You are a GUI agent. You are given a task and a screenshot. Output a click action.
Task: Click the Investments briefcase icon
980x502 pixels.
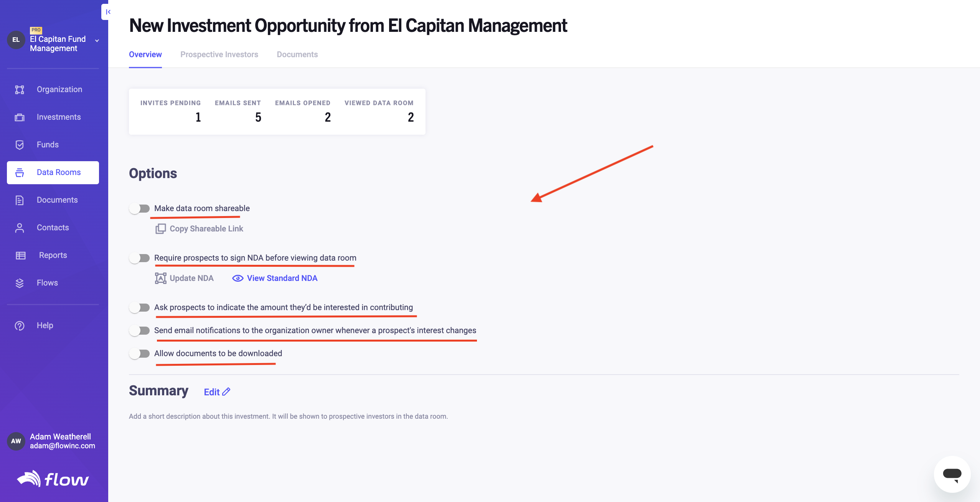(20, 117)
